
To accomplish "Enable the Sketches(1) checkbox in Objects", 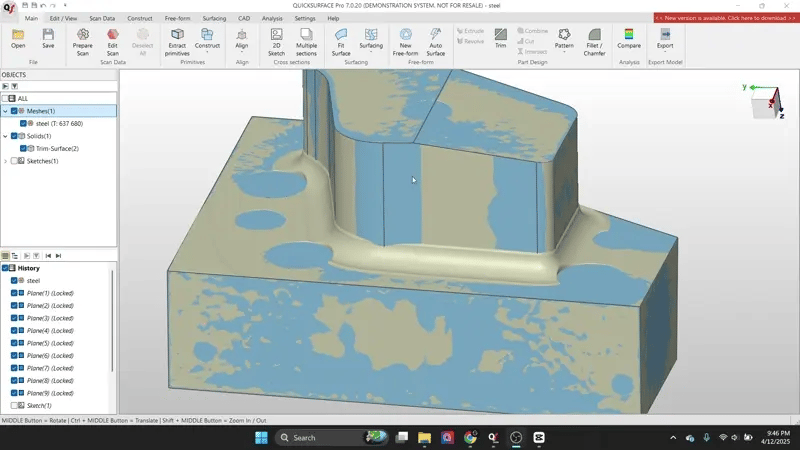I will [x=14, y=161].
